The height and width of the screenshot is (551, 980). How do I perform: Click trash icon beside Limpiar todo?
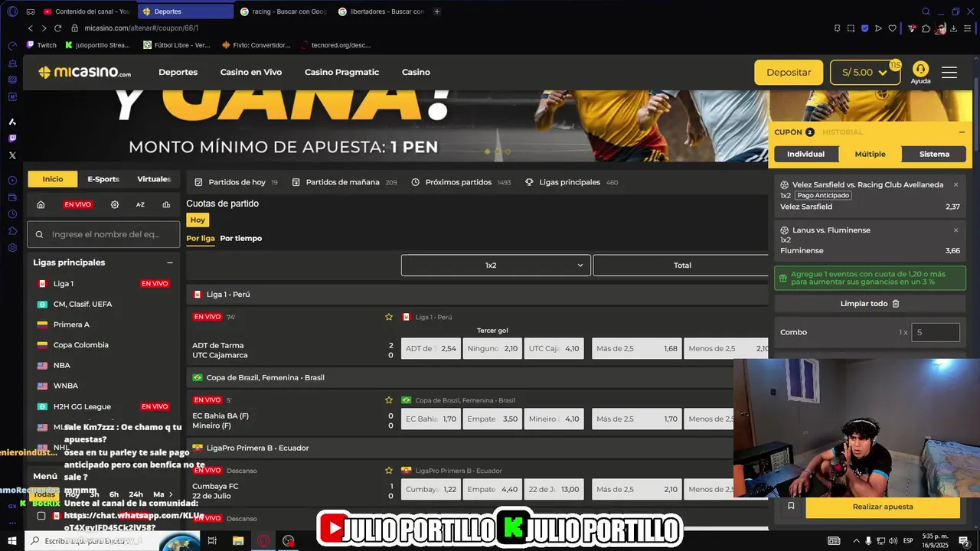[x=896, y=304]
